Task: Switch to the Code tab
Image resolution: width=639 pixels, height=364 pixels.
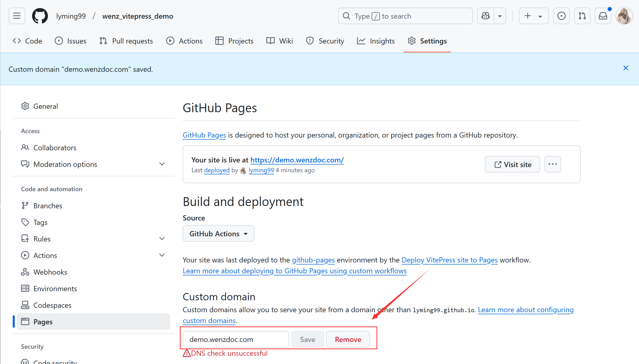Action: click(x=27, y=41)
